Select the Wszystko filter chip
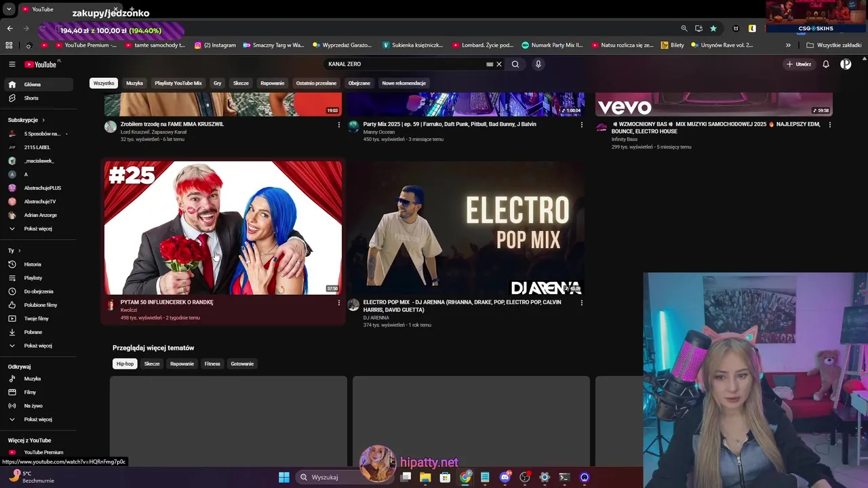Image resolution: width=868 pixels, height=488 pixels. tap(104, 83)
